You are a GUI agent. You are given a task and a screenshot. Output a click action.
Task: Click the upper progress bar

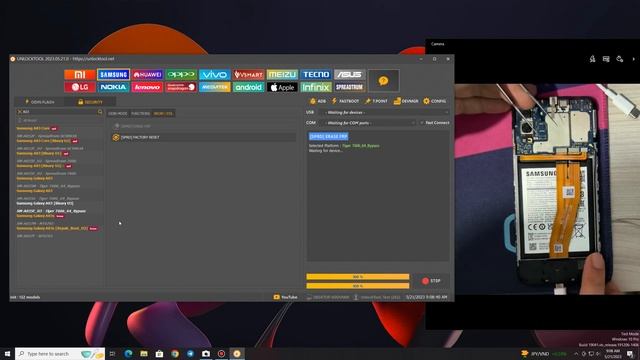358,277
